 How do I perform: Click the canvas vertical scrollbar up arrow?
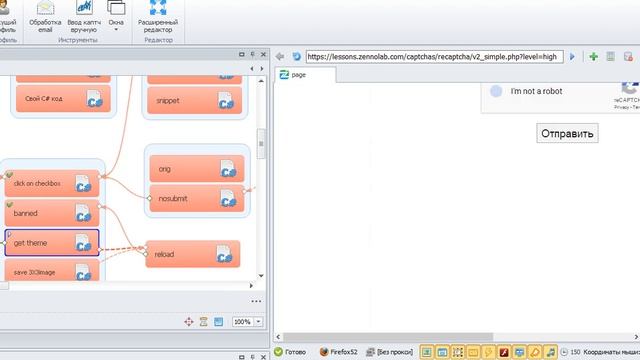tap(261, 81)
